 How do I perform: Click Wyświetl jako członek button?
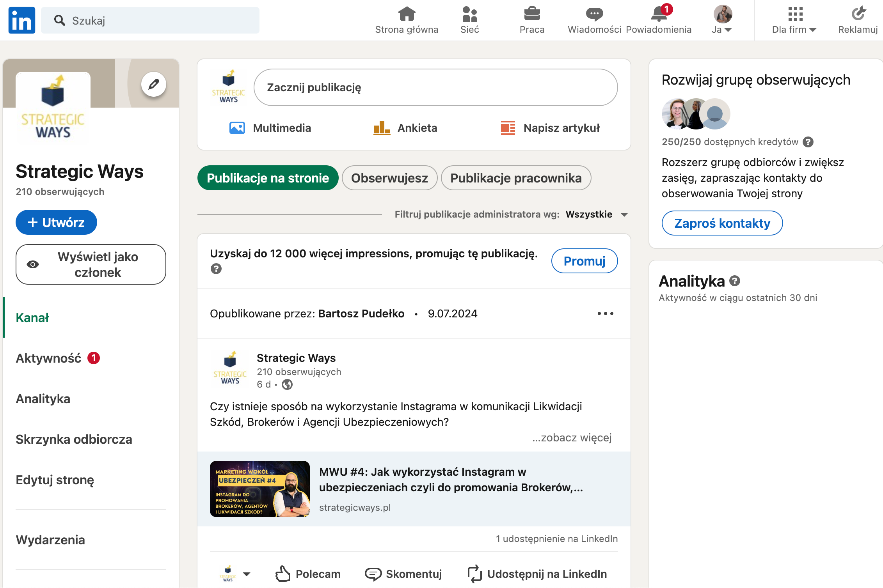pyautogui.click(x=91, y=264)
